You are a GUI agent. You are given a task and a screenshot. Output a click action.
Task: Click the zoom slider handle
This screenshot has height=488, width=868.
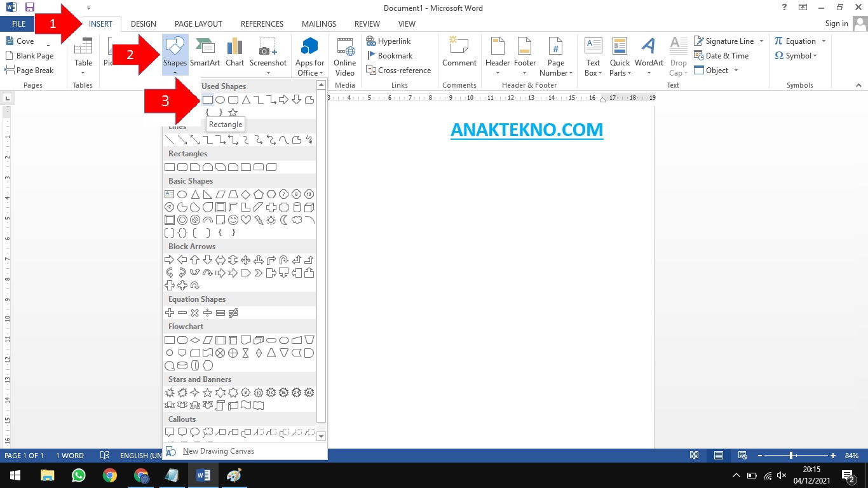791,456
